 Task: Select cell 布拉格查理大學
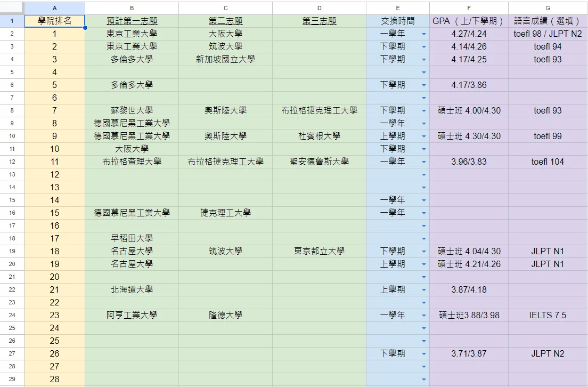click(x=132, y=162)
